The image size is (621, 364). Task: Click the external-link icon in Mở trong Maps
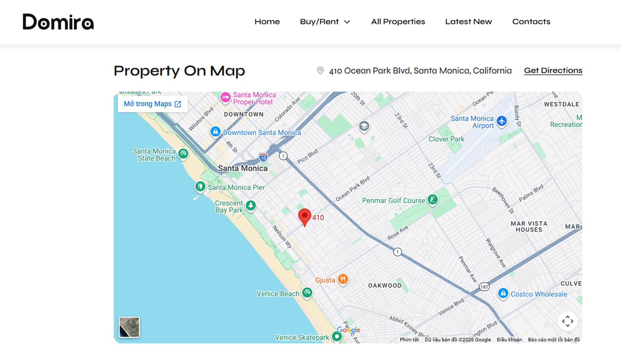click(x=178, y=104)
